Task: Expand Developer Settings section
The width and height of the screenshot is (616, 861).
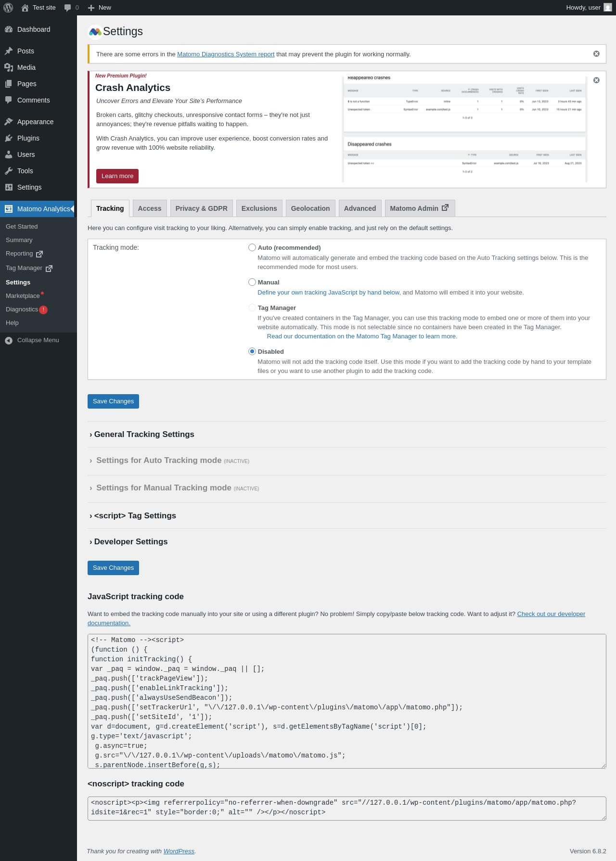Action: point(128,541)
